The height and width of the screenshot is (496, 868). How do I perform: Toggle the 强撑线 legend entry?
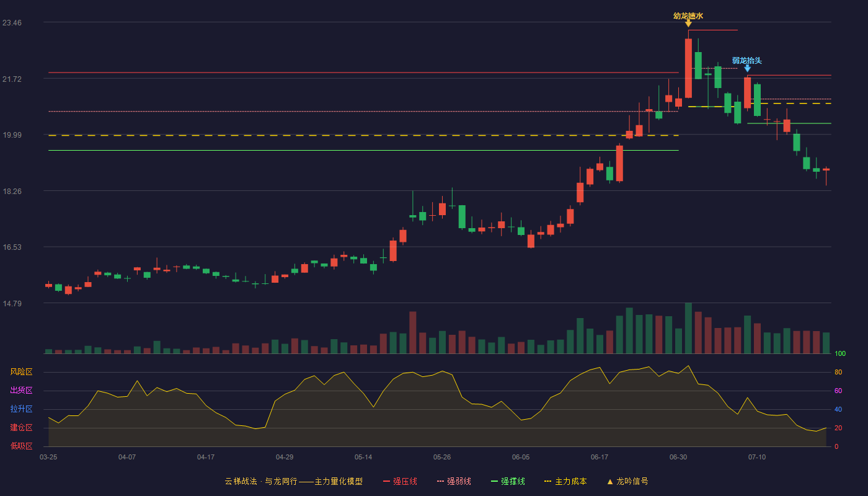[508, 481]
